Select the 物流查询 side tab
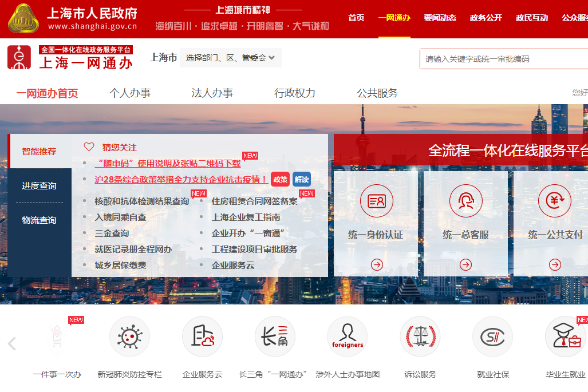Image resolution: width=588 pixels, height=392 pixels. click(39, 220)
